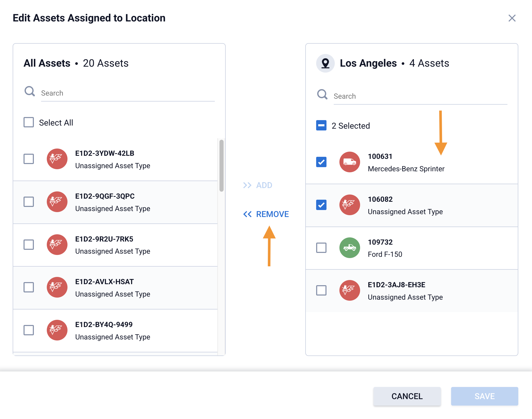Click the van icon for asset 100631
532x419 pixels.
[x=349, y=162]
